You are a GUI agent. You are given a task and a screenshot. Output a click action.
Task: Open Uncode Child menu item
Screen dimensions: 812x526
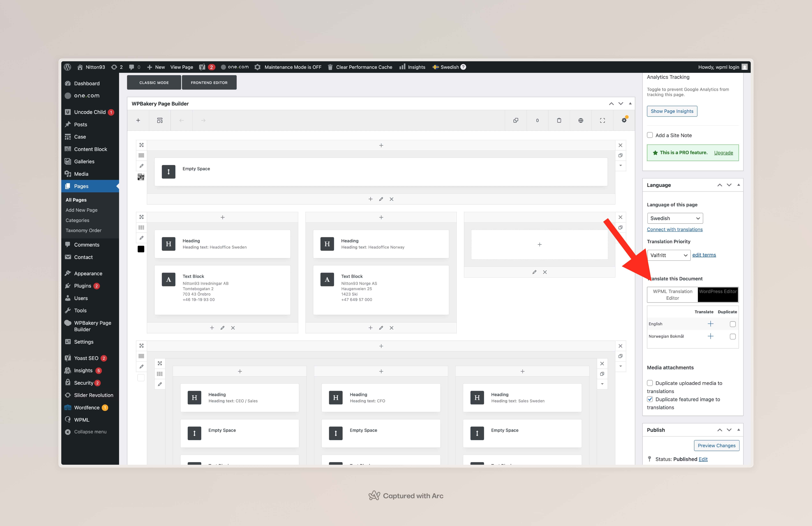[90, 112]
